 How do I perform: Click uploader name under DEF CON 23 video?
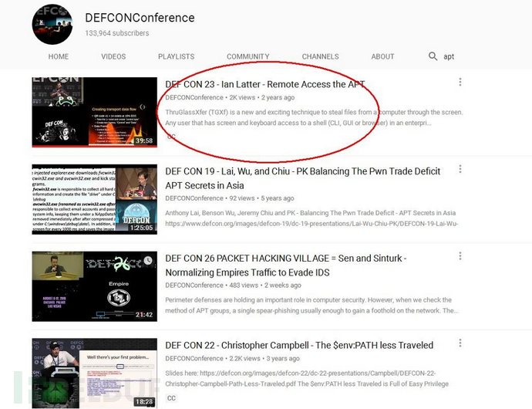[194, 97]
